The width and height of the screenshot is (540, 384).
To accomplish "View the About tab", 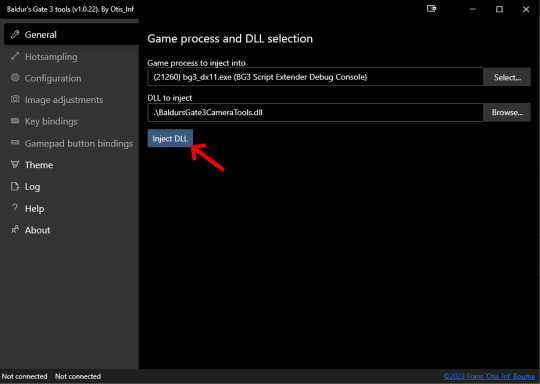I will tap(71, 230).
